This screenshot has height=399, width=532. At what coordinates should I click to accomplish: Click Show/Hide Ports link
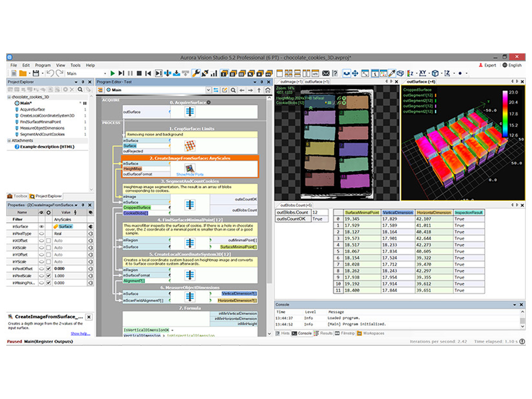(190, 174)
